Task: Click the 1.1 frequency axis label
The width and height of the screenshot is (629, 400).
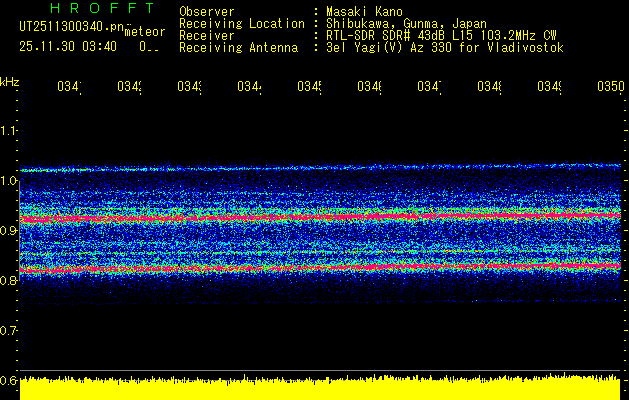Action: pos(9,131)
